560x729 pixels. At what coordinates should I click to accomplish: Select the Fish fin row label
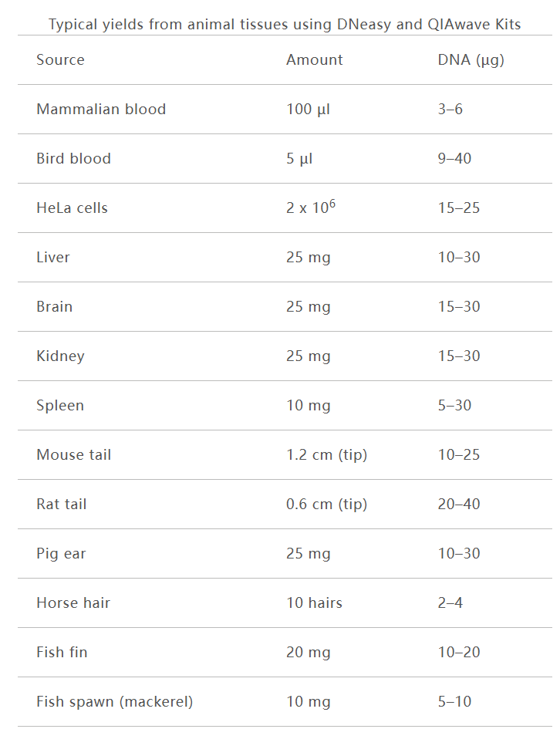tap(62, 653)
